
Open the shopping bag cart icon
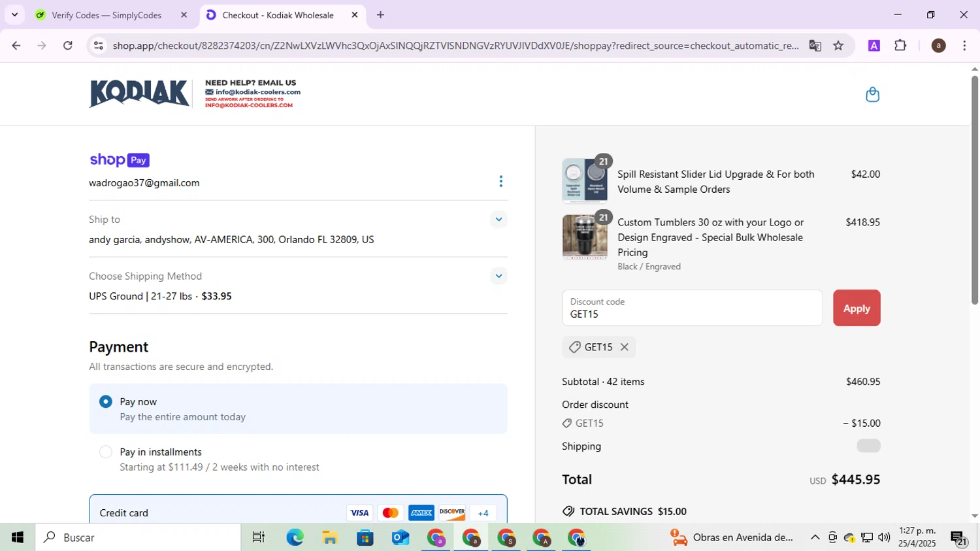pyautogui.click(x=872, y=95)
